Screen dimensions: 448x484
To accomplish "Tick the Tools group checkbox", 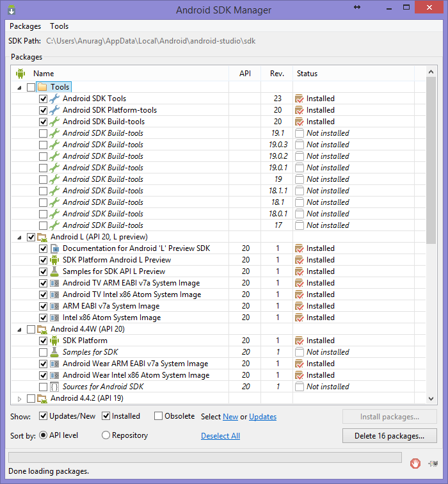I will pyautogui.click(x=31, y=87).
